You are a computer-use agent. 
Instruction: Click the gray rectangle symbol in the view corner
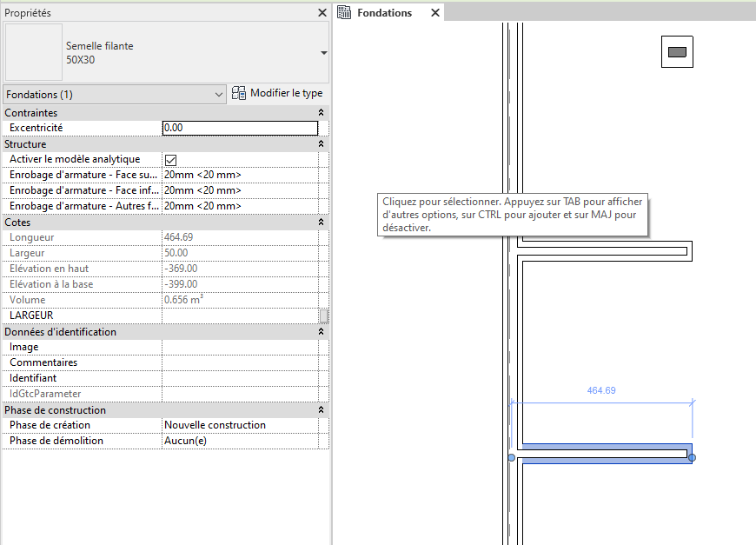[x=677, y=52]
